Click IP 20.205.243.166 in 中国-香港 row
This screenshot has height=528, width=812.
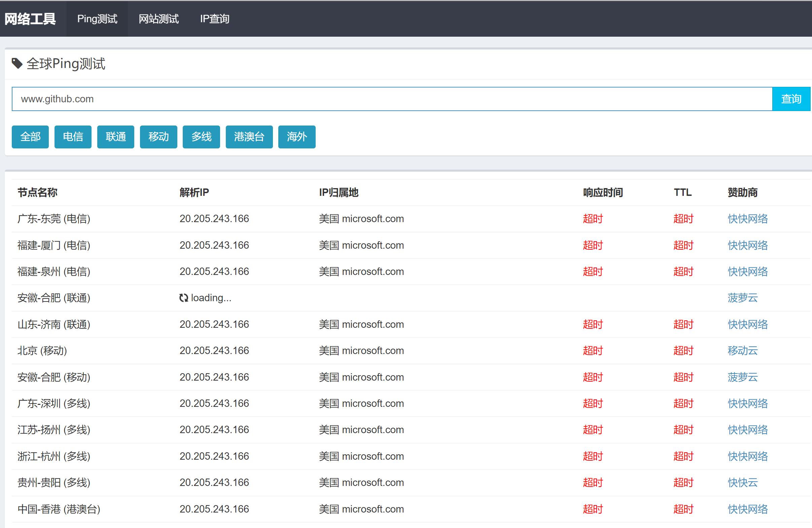[x=214, y=509]
